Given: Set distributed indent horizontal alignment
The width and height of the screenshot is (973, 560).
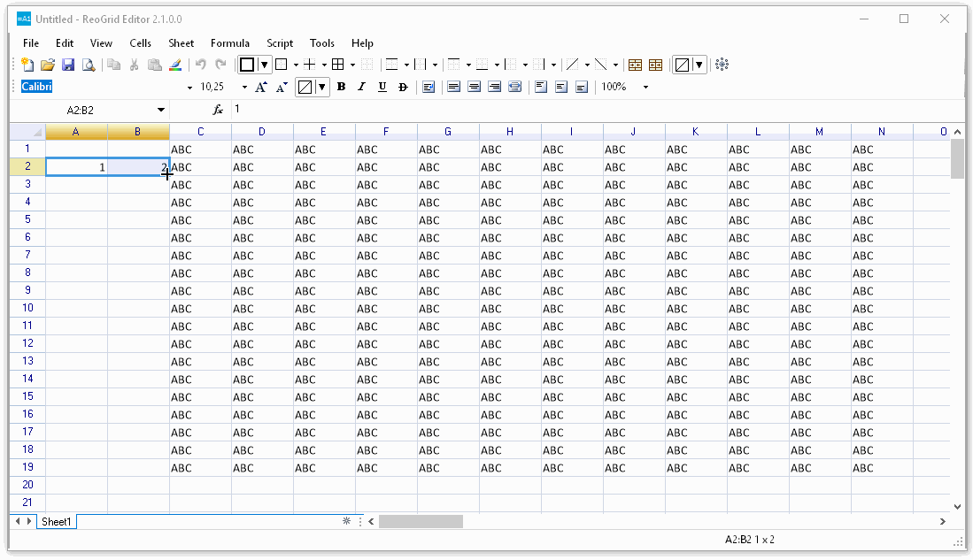Looking at the screenshot, I should (x=515, y=87).
